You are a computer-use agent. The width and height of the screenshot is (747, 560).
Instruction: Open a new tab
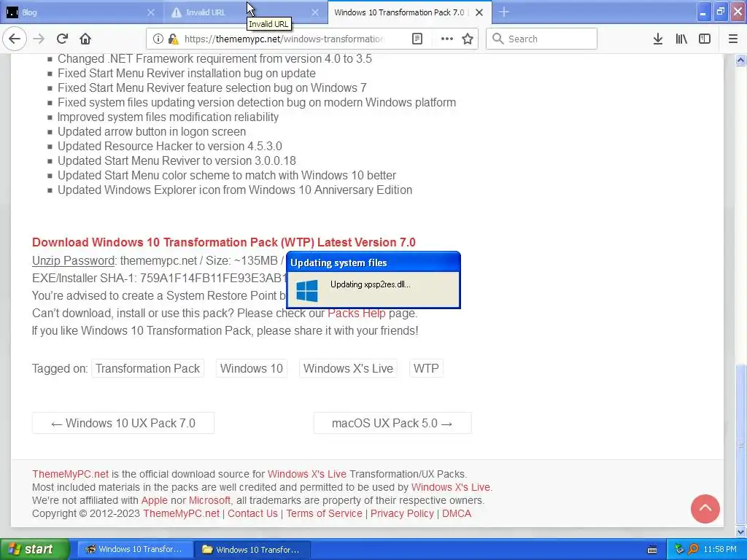point(504,12)
